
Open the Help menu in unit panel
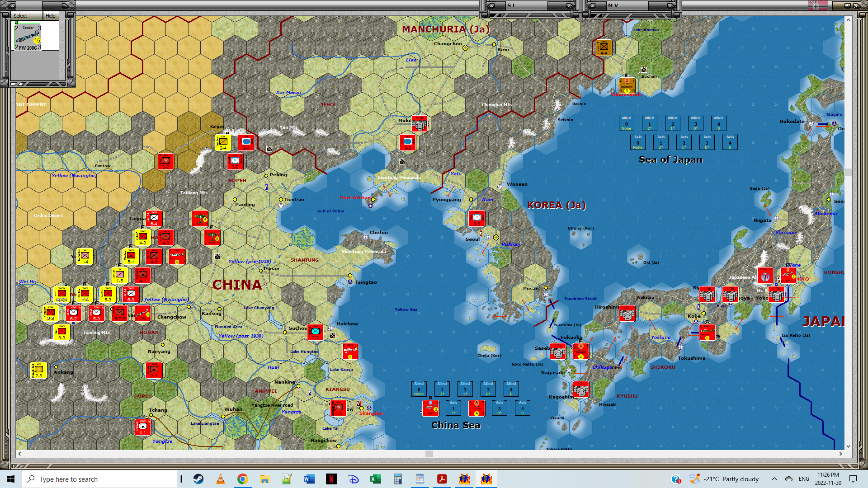tap(50, 16)
